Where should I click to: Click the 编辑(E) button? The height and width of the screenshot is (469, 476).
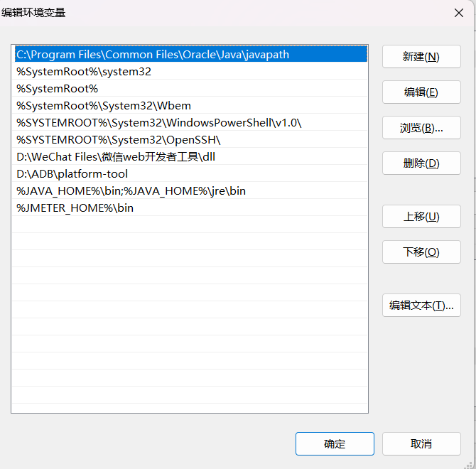tap(421, 92)
